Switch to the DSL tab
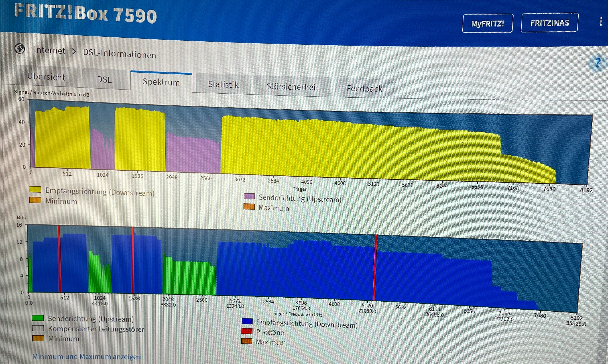Viewport: 608px width, 364px height. (104, 79)
